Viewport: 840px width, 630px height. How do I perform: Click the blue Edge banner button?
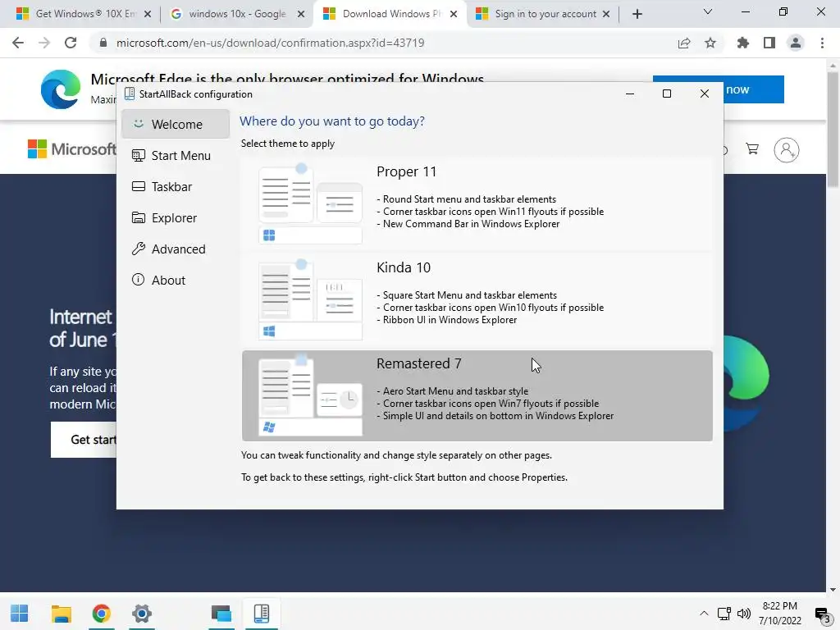pos(754,89)
